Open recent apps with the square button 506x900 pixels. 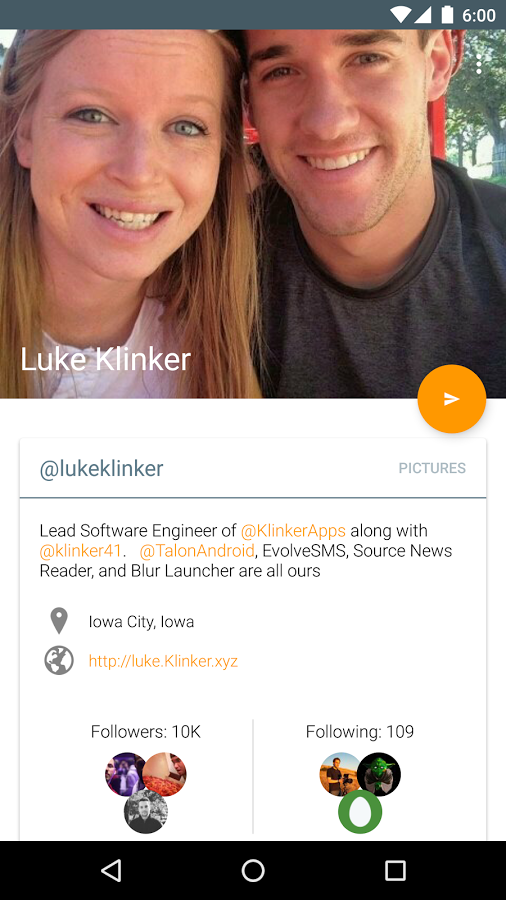click(395, 870)
